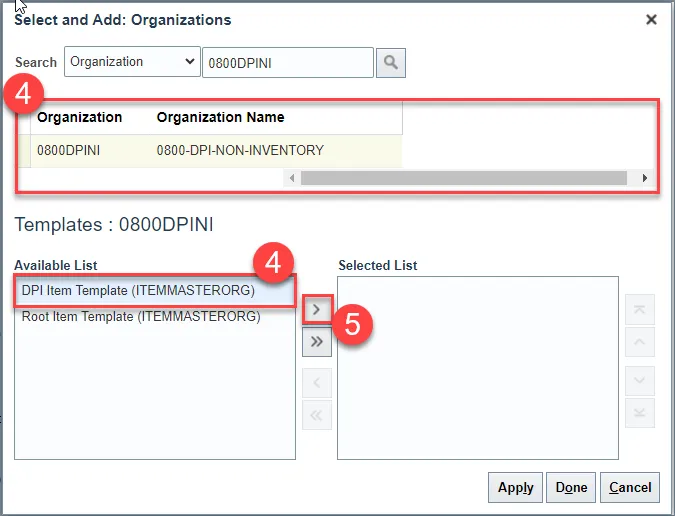Click the search magnifier icon

(391, 63)
